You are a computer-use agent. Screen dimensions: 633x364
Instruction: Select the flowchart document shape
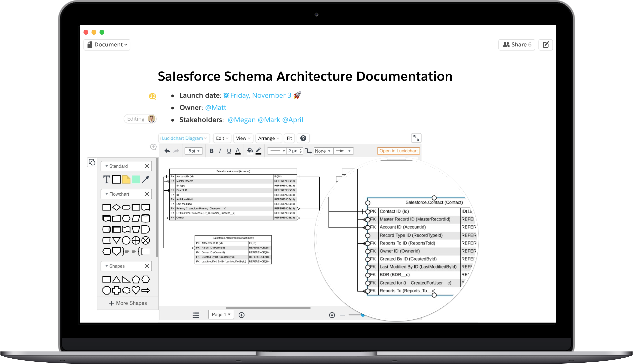(146, 207)
